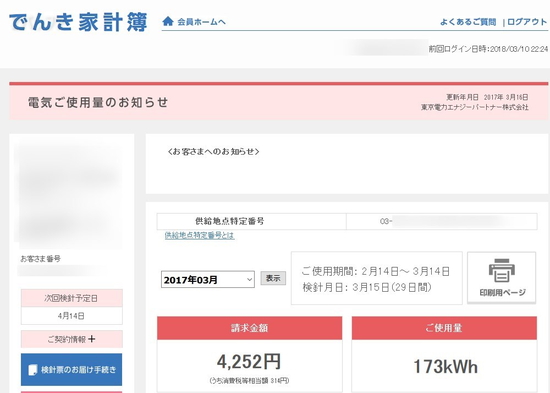The height and width of the screenshot is (393, 550).
Task: Go to 会員ホームへ link
Action: pos(201,22)
